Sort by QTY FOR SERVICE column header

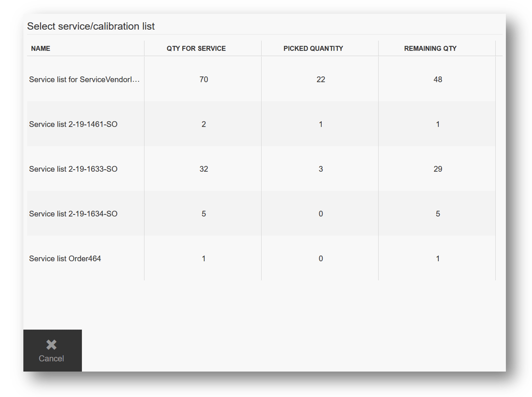(x=196, y=49)
